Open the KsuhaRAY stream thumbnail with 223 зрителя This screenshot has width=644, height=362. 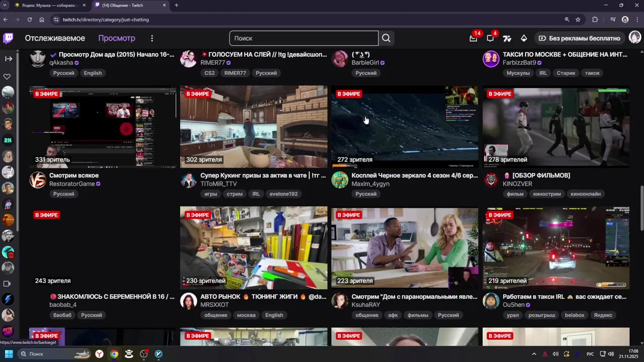(405, 248)
